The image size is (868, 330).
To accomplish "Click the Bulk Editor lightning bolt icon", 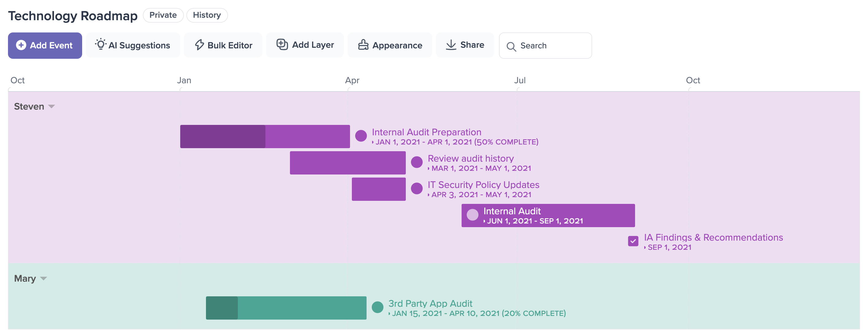I will pyautogui.click(x=200, y=45).
